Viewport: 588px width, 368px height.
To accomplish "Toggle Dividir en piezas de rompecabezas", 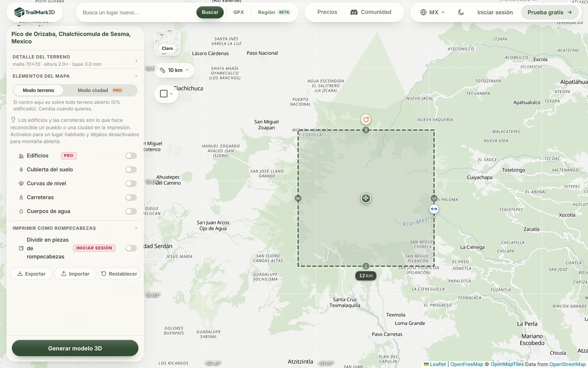I will click(131, 248).
